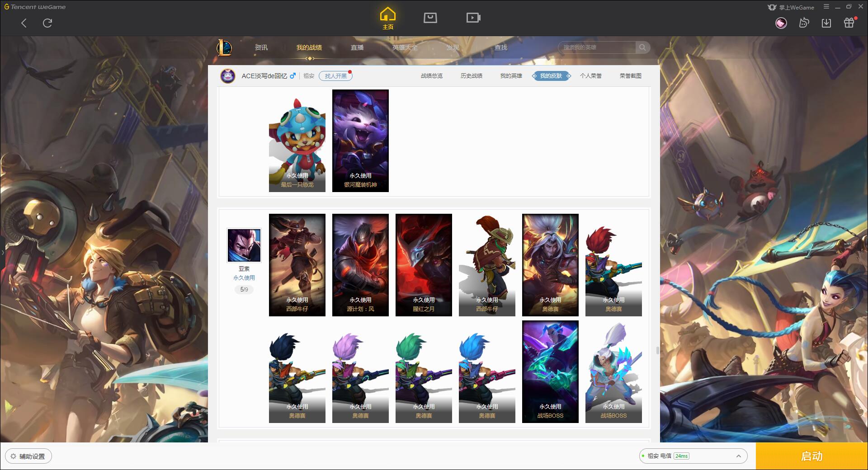868x470 pixels.
Task: Select the 英雄大全 tab
Action: [x=405, y=47]
